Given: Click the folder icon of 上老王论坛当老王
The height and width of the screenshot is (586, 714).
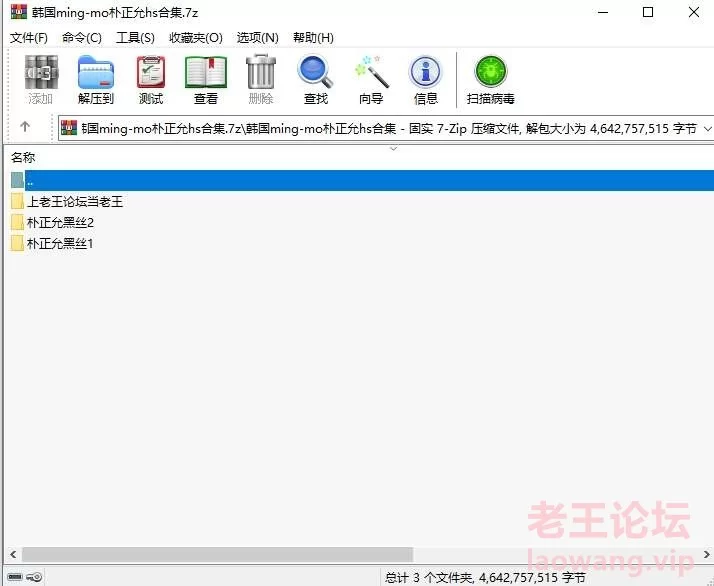Looking at the screenshot, I should [x=17, y=201].
